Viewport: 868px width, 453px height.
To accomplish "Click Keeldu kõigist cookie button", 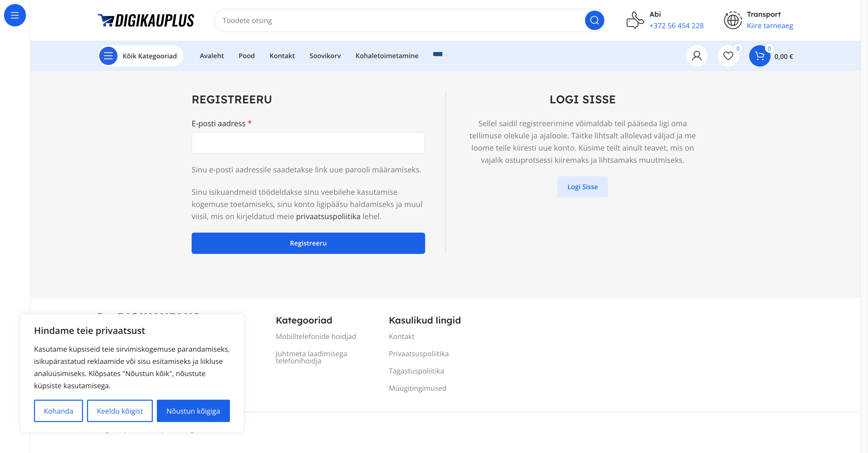I will tap(120, 411).
